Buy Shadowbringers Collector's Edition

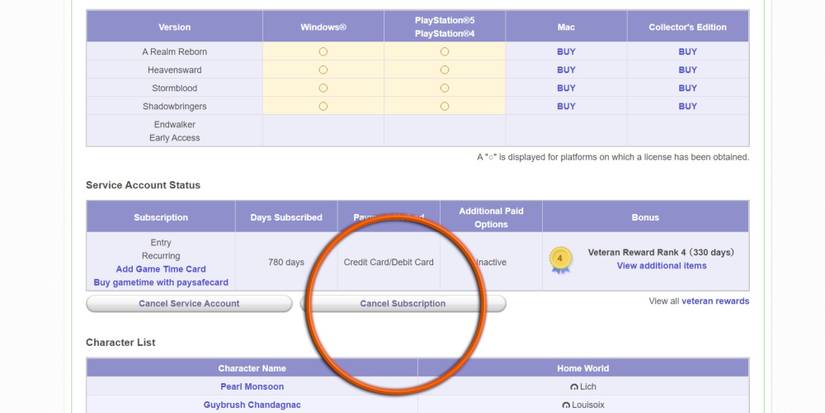687,106
